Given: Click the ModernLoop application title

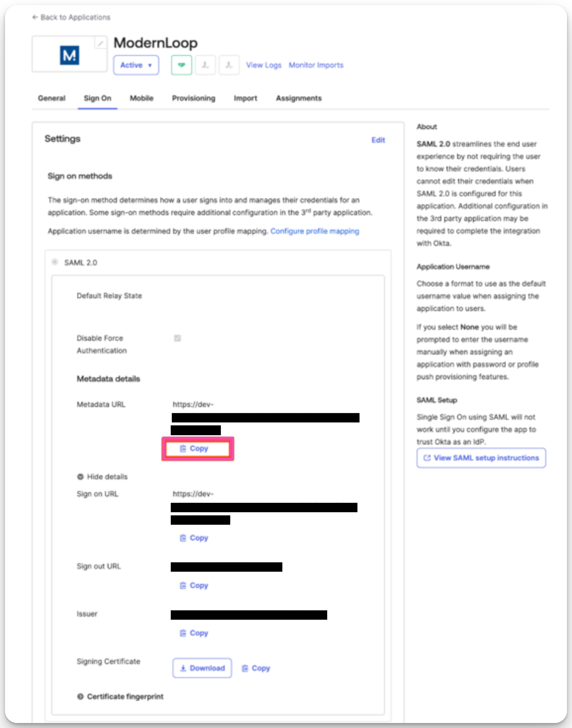Looking at the screenshot, I should click(x=156, y=43).
